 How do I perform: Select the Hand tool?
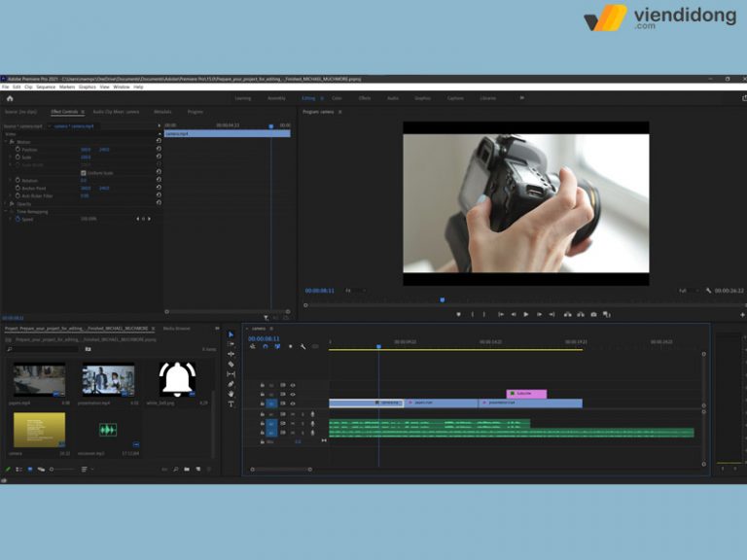(231, 394)
